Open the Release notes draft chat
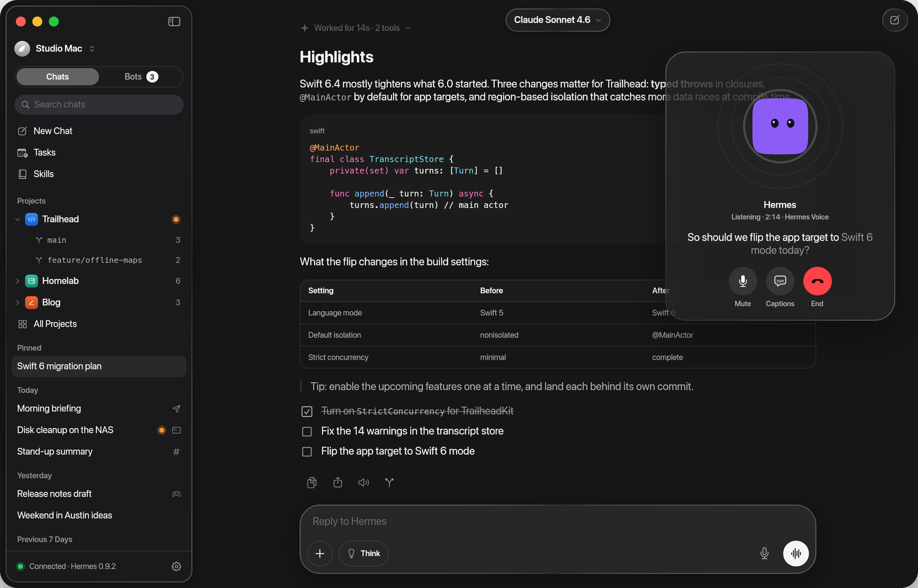This screenshot has height=588, width=918. coord(99,494)
